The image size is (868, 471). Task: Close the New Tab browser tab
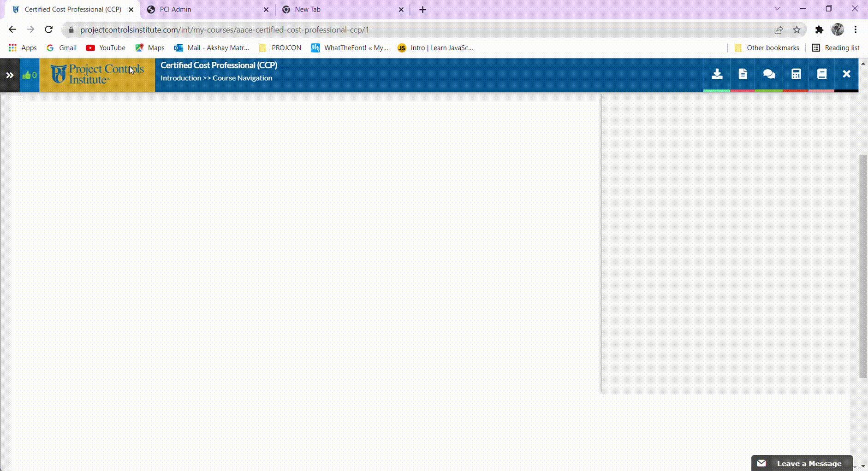[x=401, y=9]
